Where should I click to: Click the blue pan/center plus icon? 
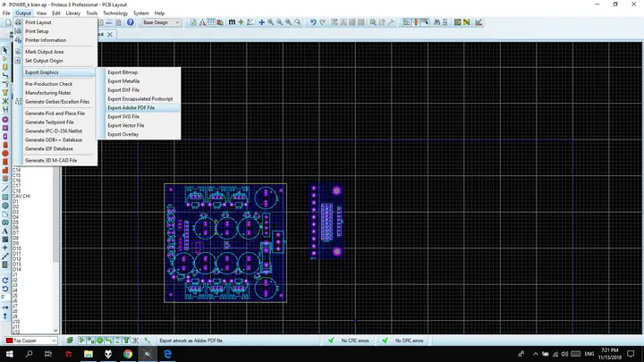click(261, 22)
